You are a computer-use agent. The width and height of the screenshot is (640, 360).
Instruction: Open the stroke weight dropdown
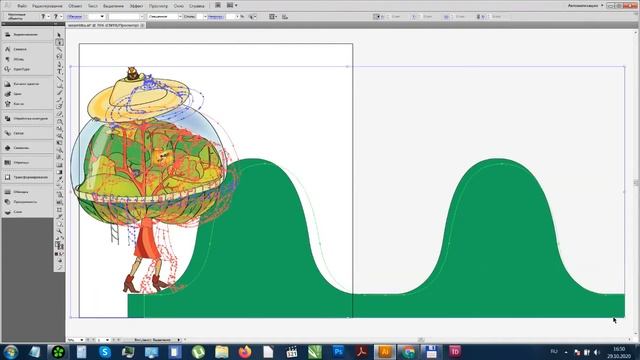(102, 17)
